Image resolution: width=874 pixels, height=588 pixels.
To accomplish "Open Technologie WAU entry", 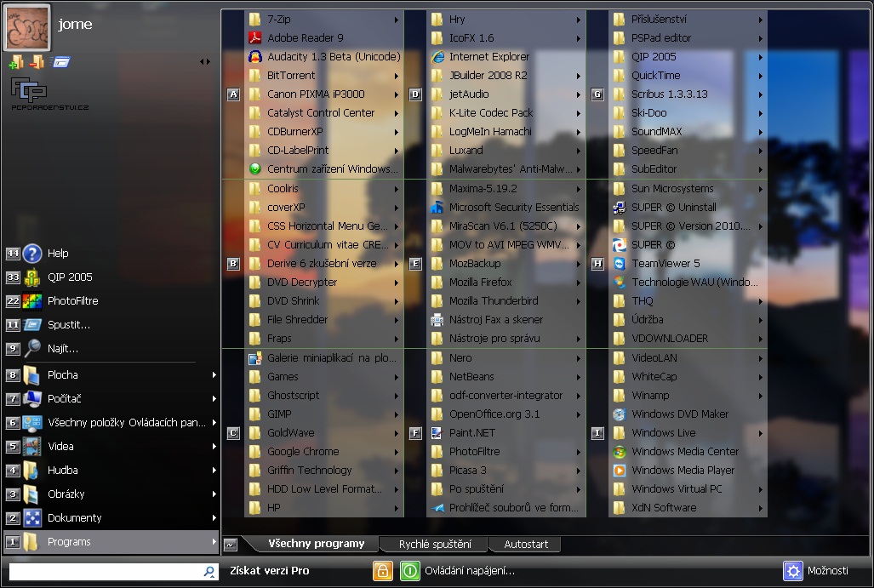I will pos(688,282).
